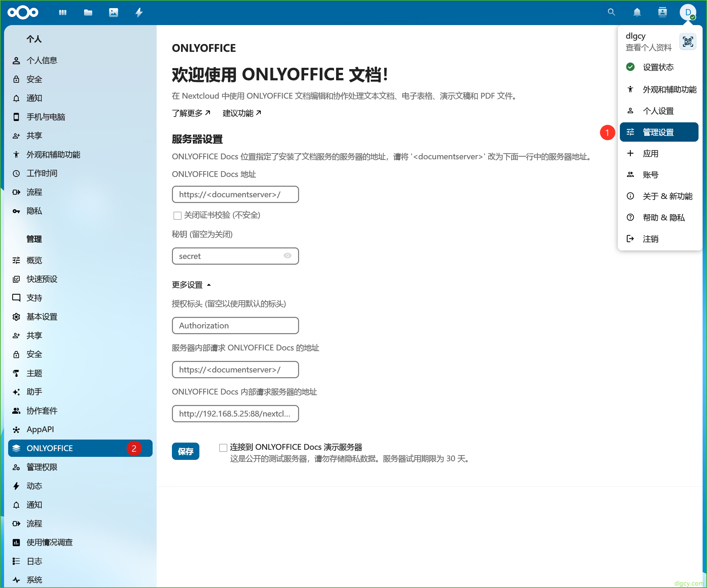This screenshot has width=707, height=588.
Task: Open the Activity lightning icon
Action: [x=139, y=13]
